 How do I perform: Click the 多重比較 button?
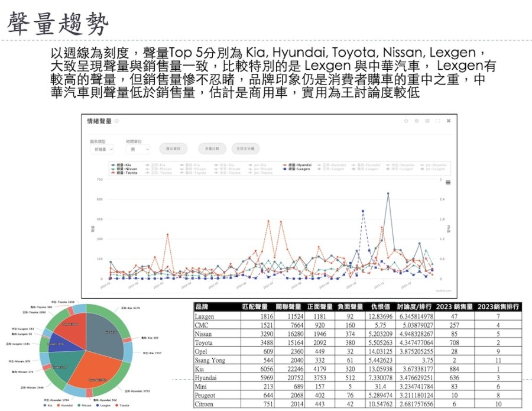(212, 148)
